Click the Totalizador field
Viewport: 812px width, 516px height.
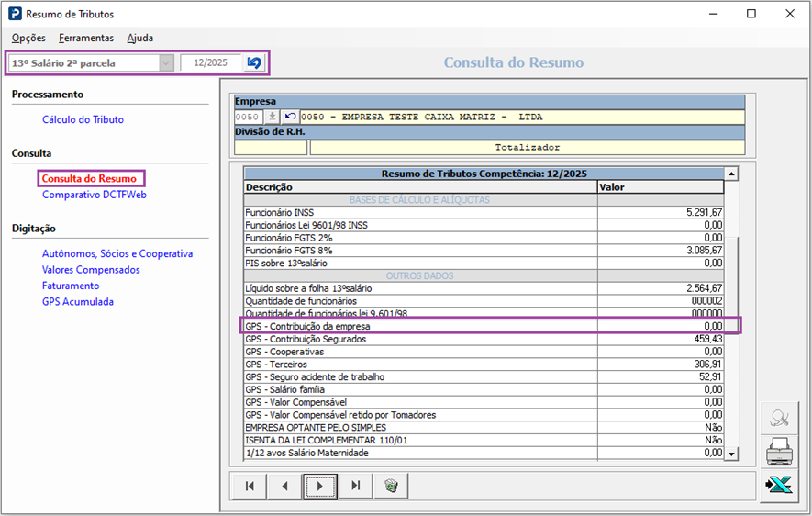click(528, 147)
